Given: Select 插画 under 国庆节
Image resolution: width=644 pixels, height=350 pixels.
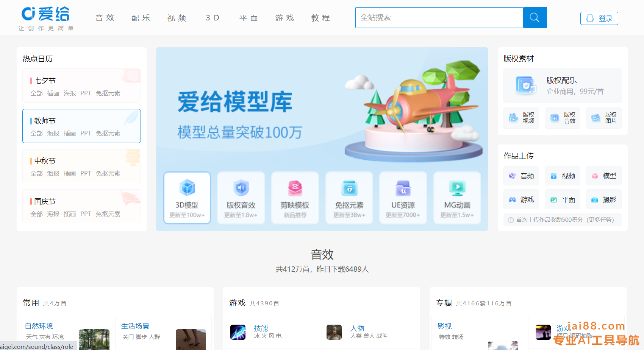Looking at the screenshot, I should [x=70, y=214].
